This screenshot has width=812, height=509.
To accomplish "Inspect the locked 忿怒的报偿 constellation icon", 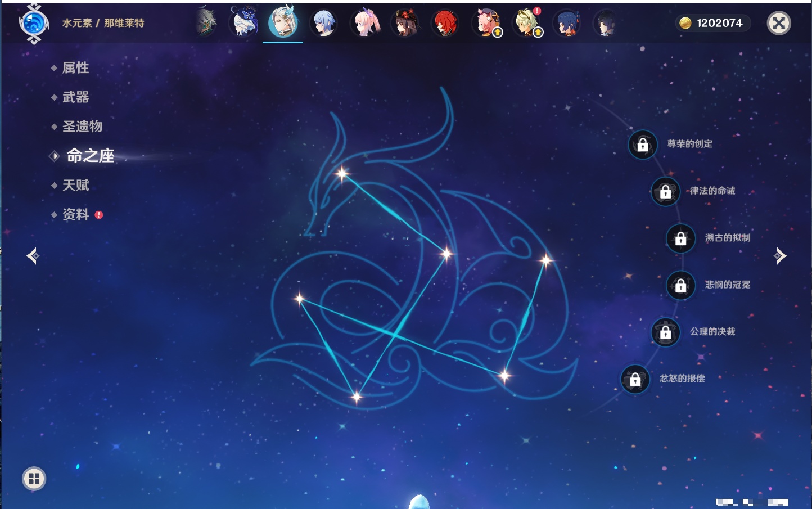I will click(x=635, y=380).
